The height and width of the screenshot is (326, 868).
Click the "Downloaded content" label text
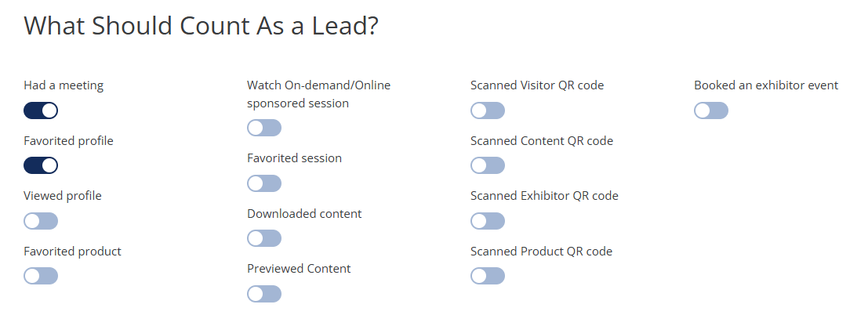304,214
